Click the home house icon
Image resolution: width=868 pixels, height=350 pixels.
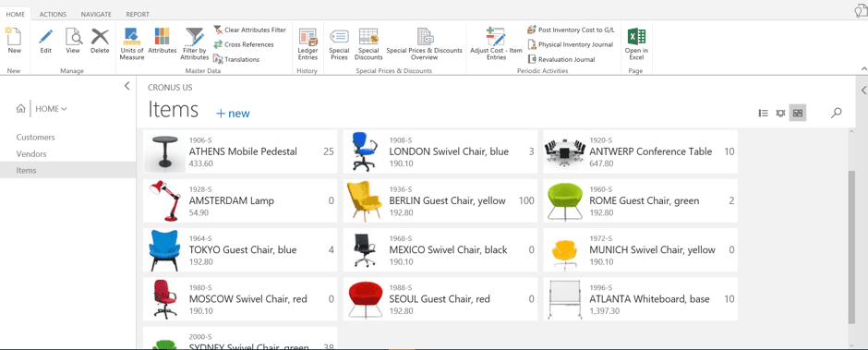pyautogui.click(x=21, y=109)
